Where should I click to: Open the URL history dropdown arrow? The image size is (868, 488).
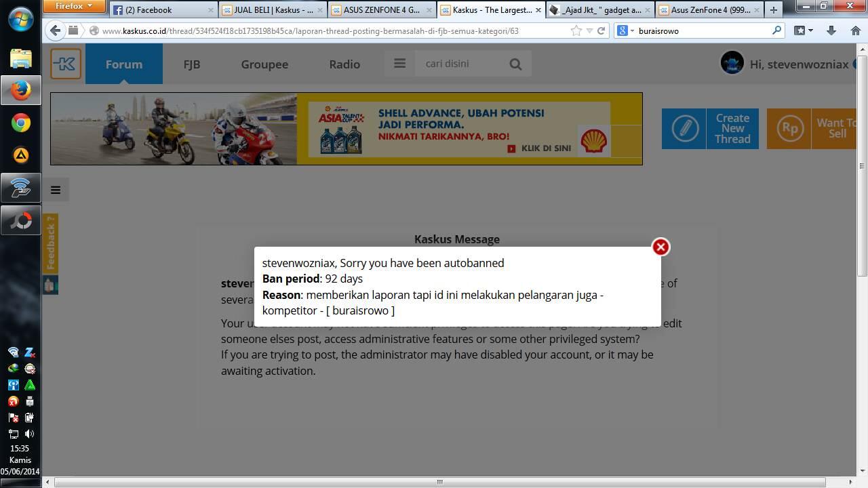click(589, 31)
